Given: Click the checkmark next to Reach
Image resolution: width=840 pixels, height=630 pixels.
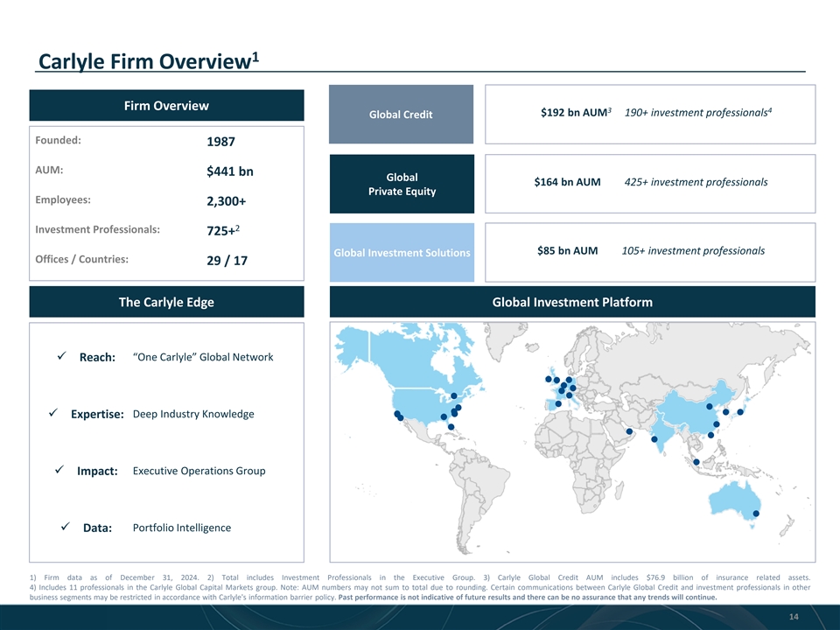Looking at the screenshot, I should point(60,357).
